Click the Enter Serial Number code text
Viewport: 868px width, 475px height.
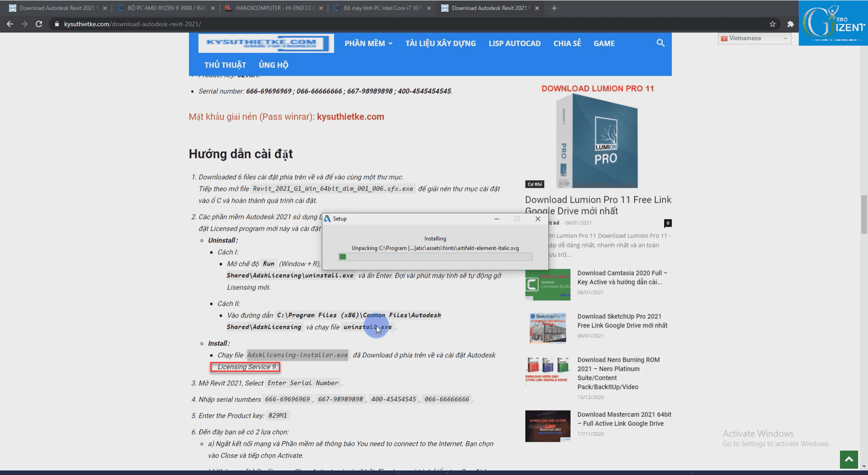point(303,383)
